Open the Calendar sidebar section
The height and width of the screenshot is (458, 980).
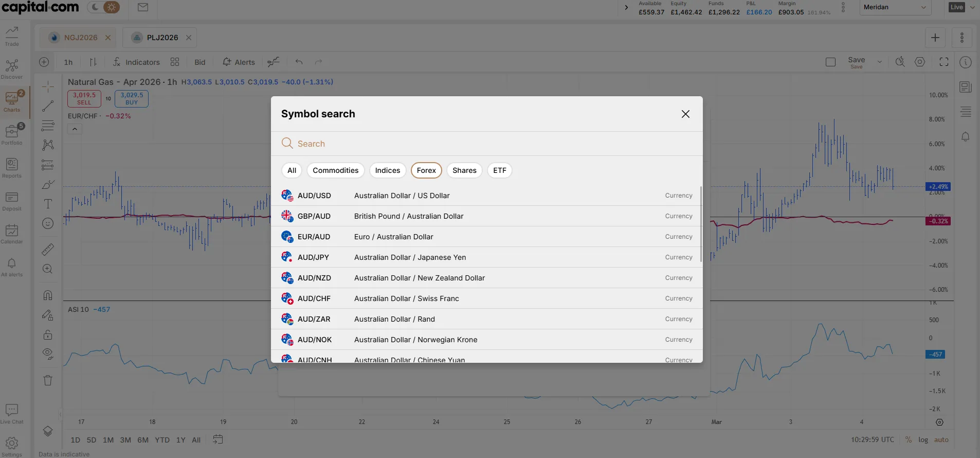tap(12, 234)
